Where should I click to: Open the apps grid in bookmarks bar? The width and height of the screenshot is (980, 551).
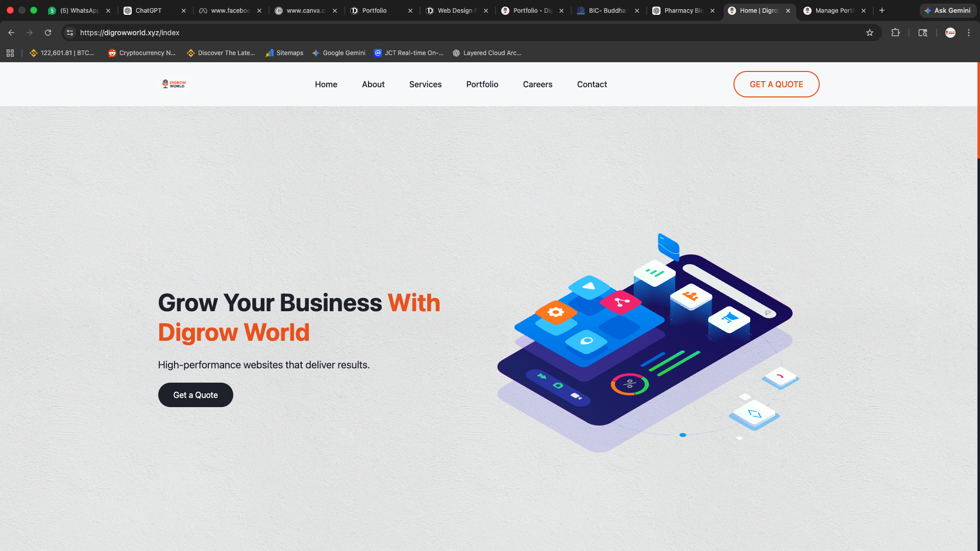click(10, 53)
